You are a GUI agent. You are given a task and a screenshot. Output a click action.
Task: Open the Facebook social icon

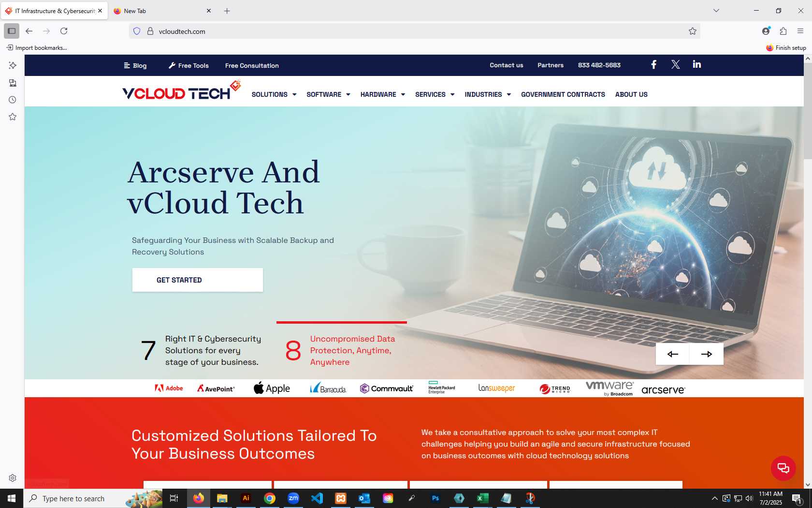(x=653, y=65)
